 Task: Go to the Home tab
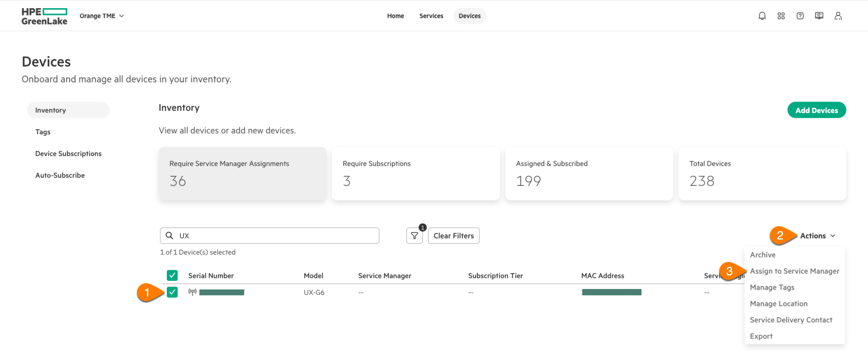pos(395,16)
